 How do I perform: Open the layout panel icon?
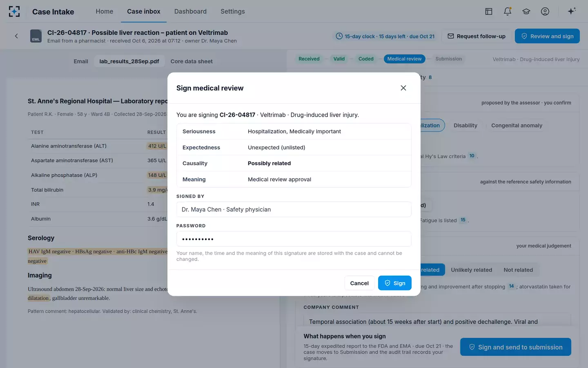click(x=489, y=11)
